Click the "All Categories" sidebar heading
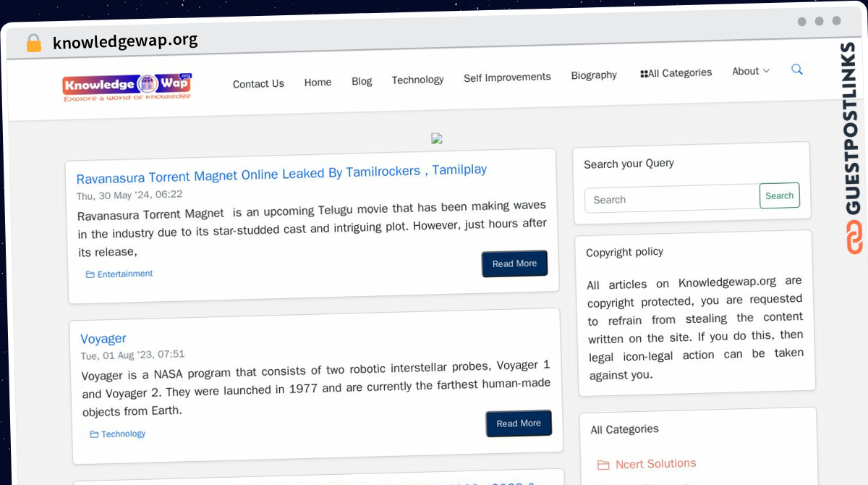Screen dimensions: 868x485 click(624, 429)
